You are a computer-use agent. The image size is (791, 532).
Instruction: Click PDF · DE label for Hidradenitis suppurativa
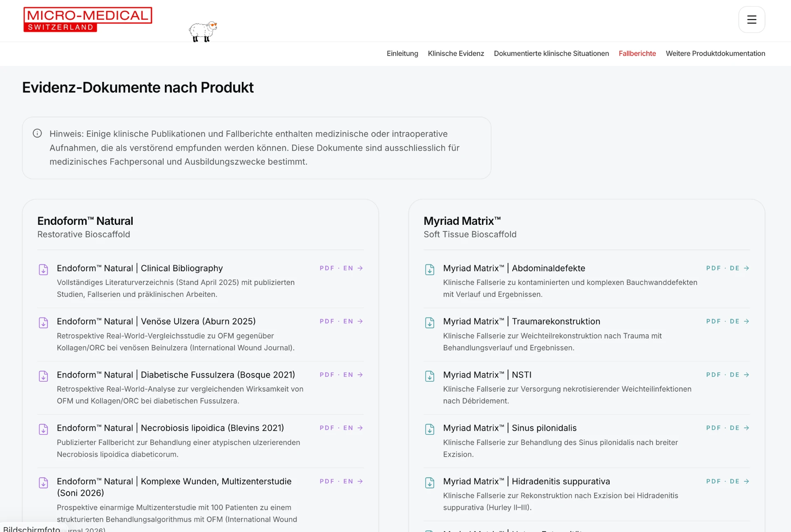click(x=723, y=481)
